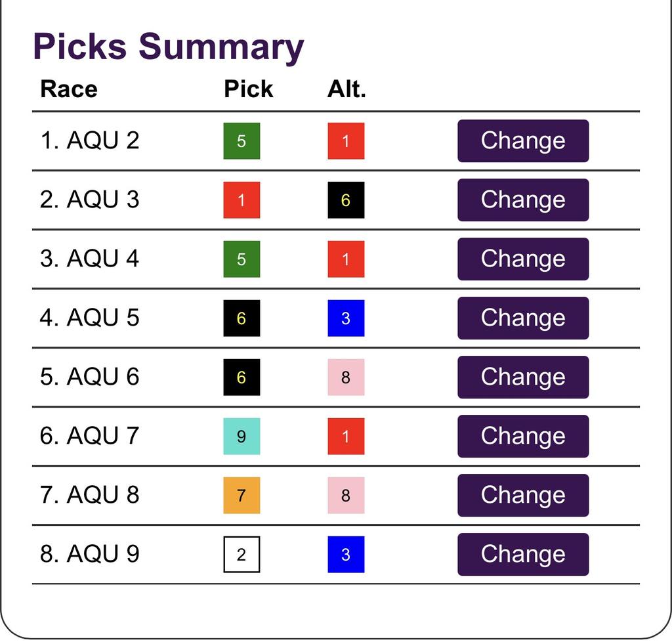Click Change button for AQU 2 race
672x644 pixels.
pos(522,141)
